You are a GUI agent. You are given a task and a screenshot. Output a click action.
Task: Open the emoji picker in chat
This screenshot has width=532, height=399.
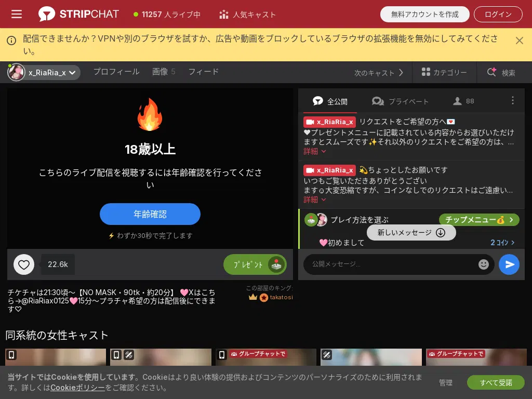coord(484,264)
